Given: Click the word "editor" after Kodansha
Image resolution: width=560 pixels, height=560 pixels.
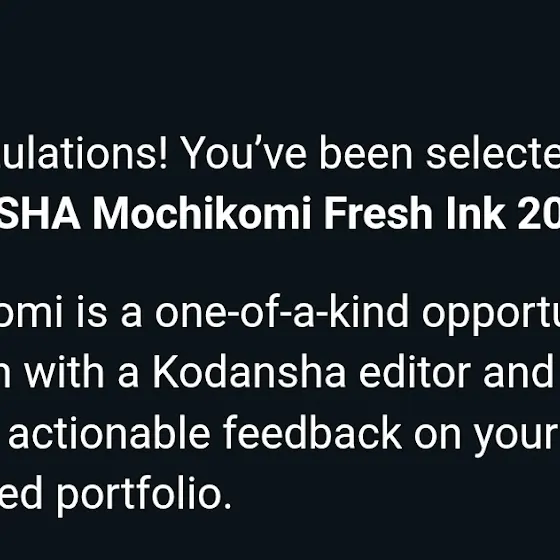Looking at the screenshot, I should [x=414, y=372].
